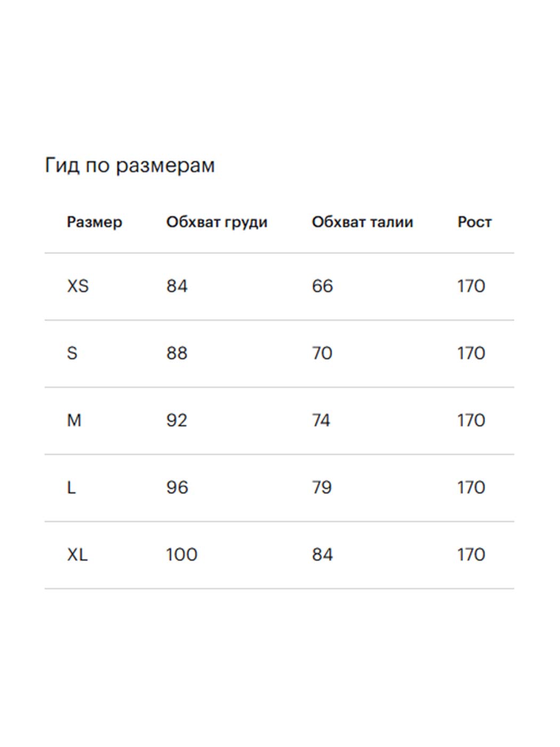Viewport: 560px width, 747px height.
Task: Select the XL size row label
Action: pos(77,555)
